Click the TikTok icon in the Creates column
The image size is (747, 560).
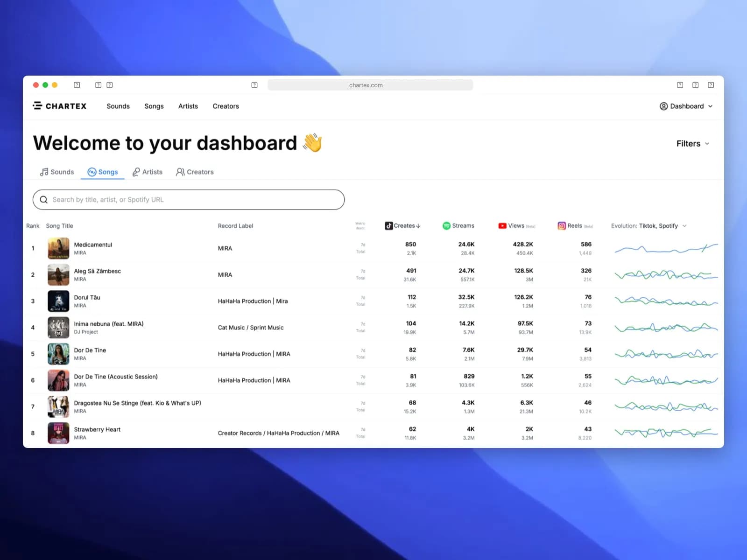tap(388, 225)
